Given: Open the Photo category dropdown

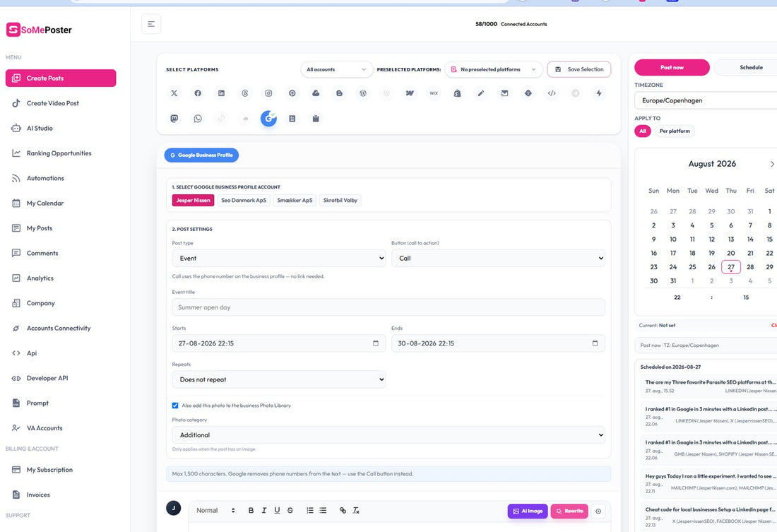Looking at the screenshot, I should [x=389, y=435].
